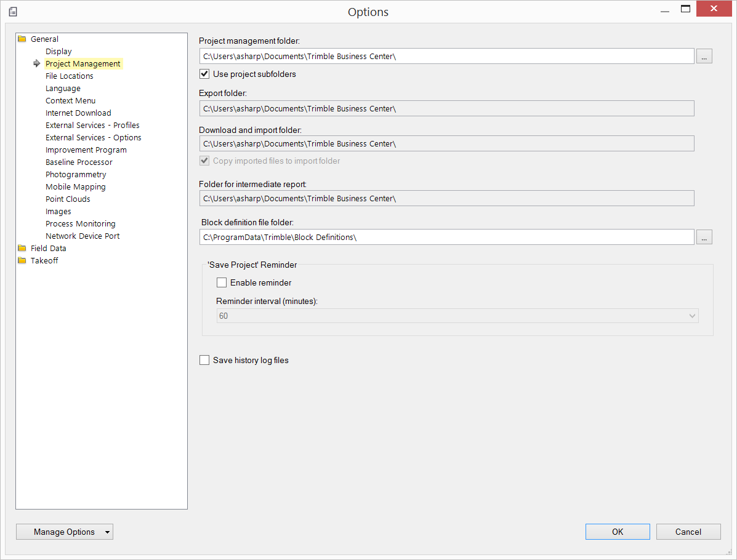Open the Baseline Processor options page
This screenshot has height=560, width=737.
(x=79, y=162)
